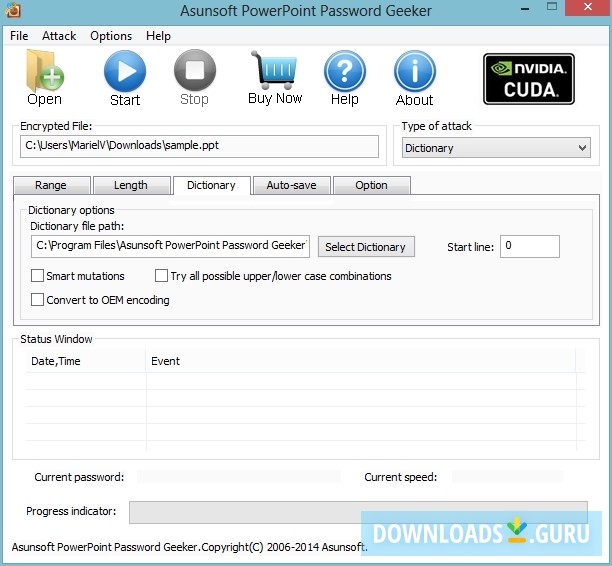The height and width of the screenshot is (566, 612).
Task: Open the Attack menu
Action: [x=59, y=36]
